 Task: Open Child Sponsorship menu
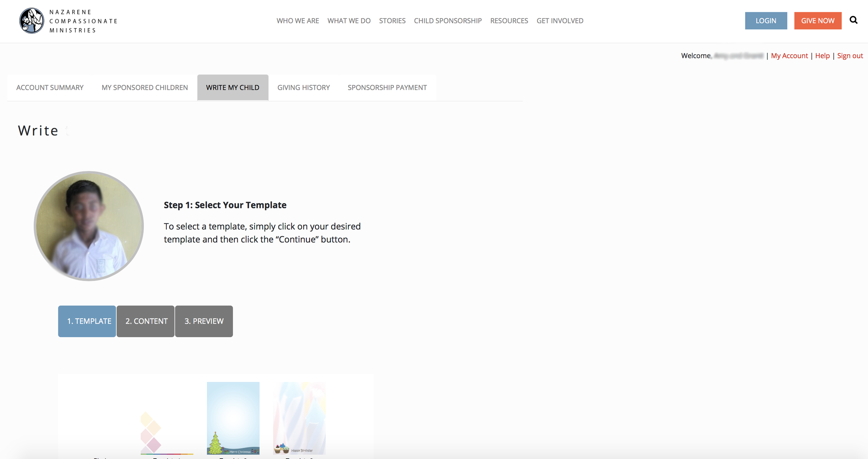coord(448,21)
